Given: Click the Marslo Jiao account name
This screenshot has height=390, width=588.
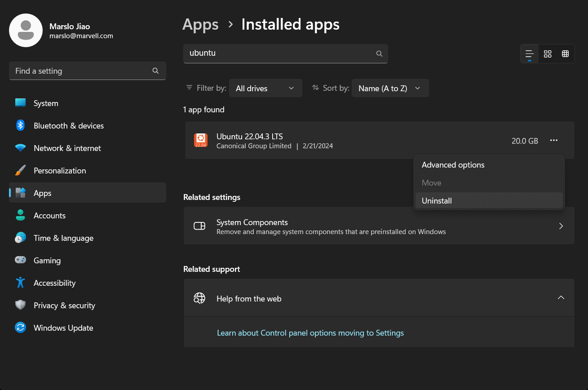Looking at the screenshot, I should (70, 27).
